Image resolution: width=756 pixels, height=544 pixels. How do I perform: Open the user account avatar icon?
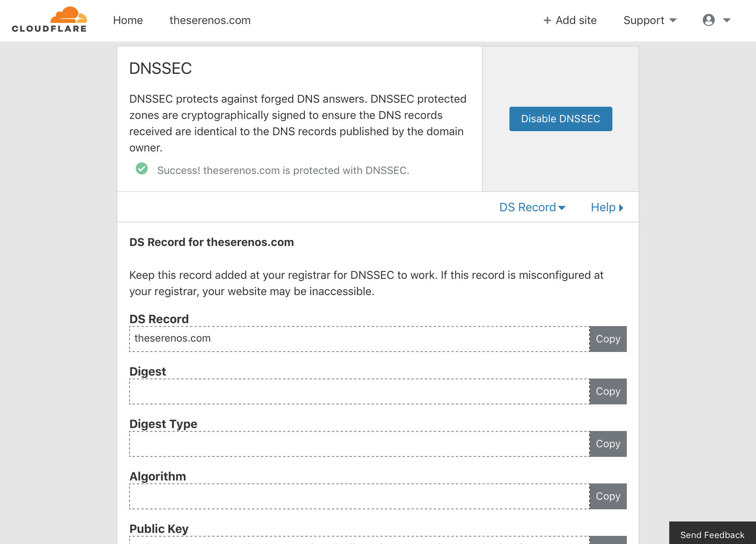(708, 20)
